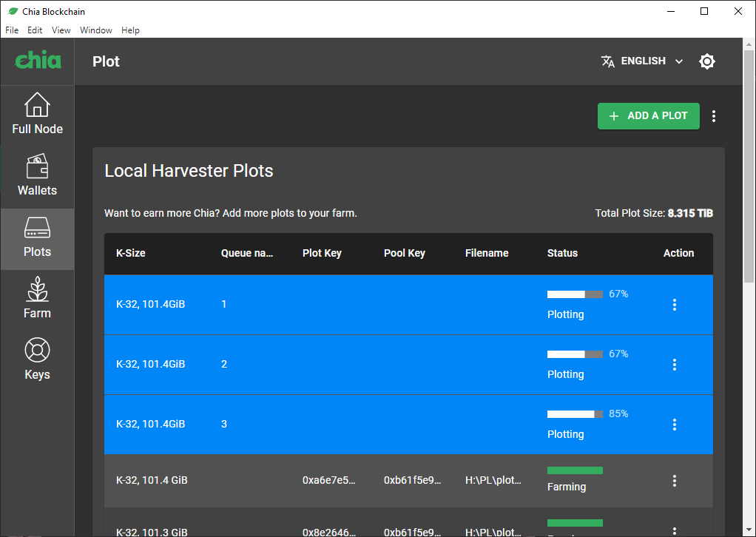Viewport: 756px width, 537px height.
Task: Open the Window menu
Action: [x=96, y=30]
